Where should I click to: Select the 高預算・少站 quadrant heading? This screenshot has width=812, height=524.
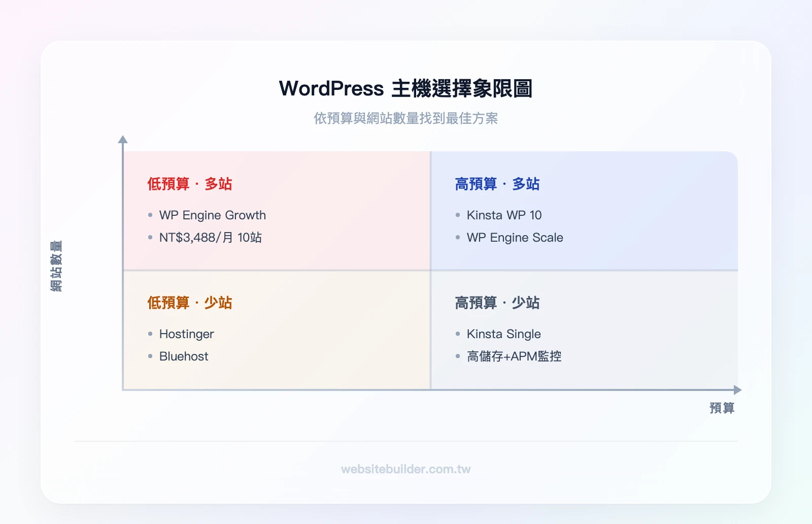point(497,303)
